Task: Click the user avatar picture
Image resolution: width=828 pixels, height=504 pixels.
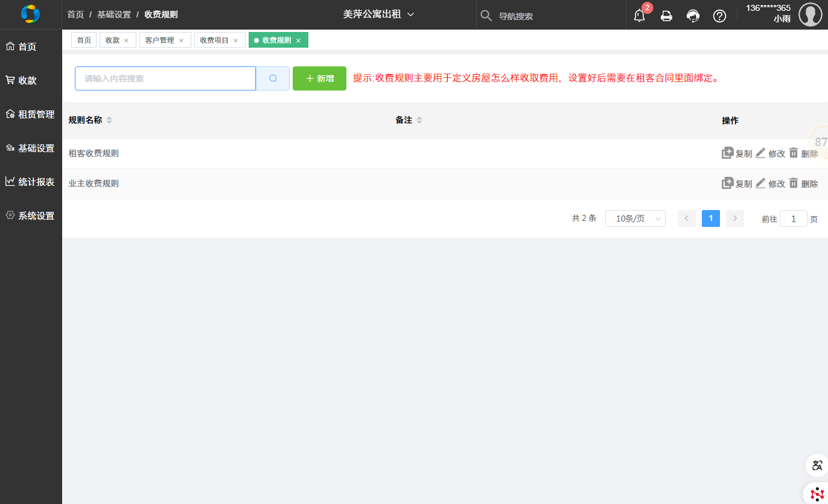Action: pyautogui.click(x=810, y=14)
